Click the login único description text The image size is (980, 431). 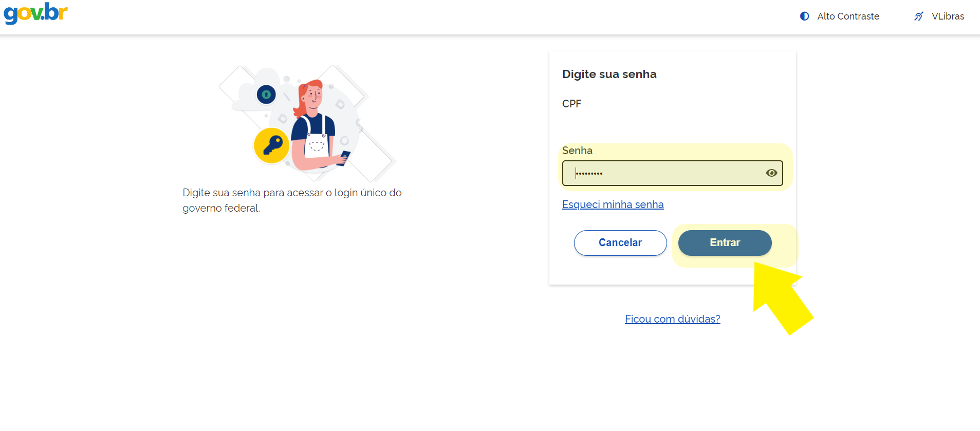(x=292, y=200)
